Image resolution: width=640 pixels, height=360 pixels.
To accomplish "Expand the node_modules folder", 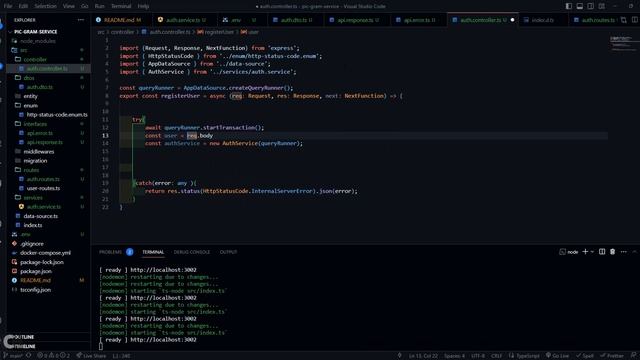I will tap(48, 41).
